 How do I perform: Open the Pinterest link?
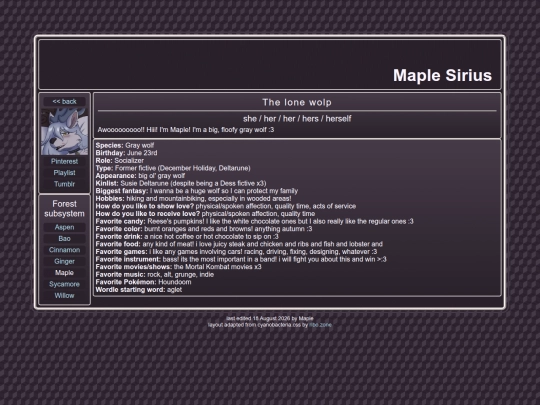[64, 162]
